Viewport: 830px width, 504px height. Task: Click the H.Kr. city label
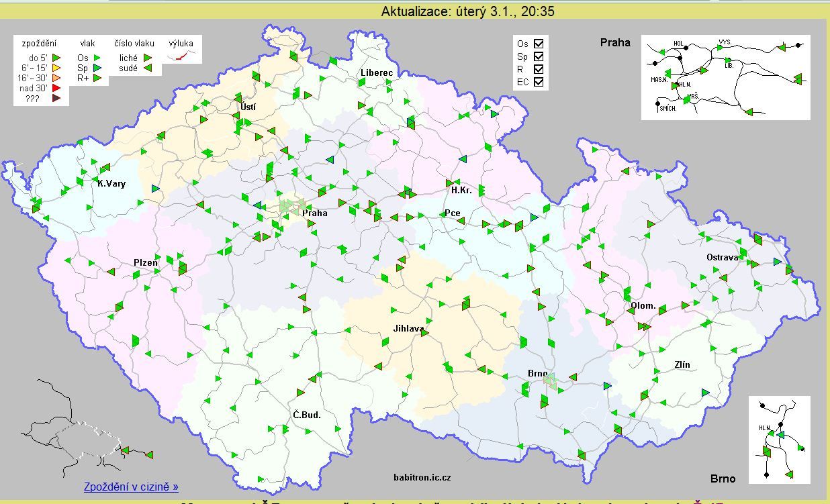[461, 190]
